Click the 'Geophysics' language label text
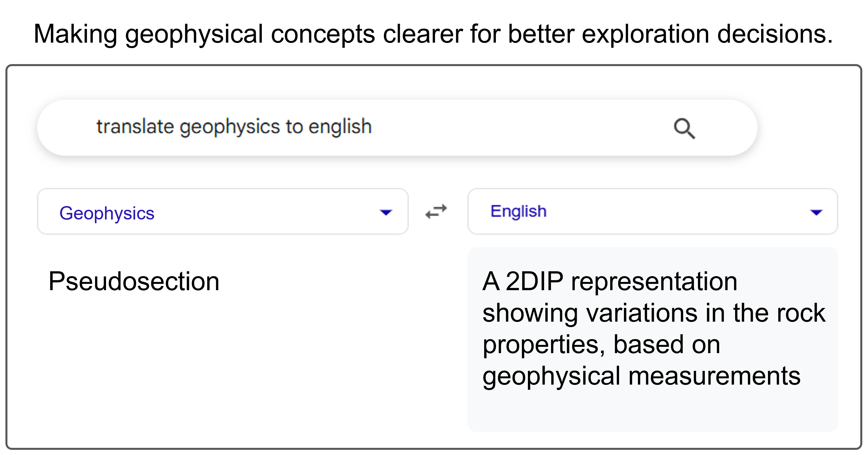868x455 pixels. click(x=107, y=213)
